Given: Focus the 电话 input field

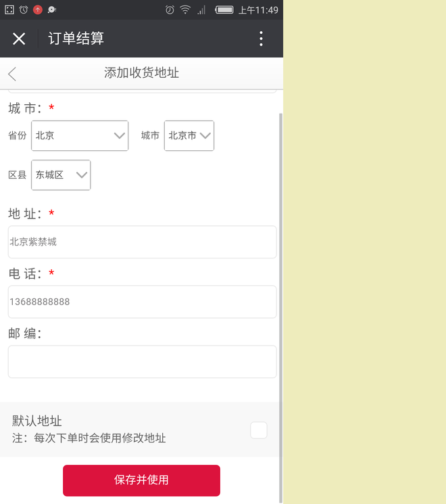Looking at the screenshot, I should pos(142,302).
